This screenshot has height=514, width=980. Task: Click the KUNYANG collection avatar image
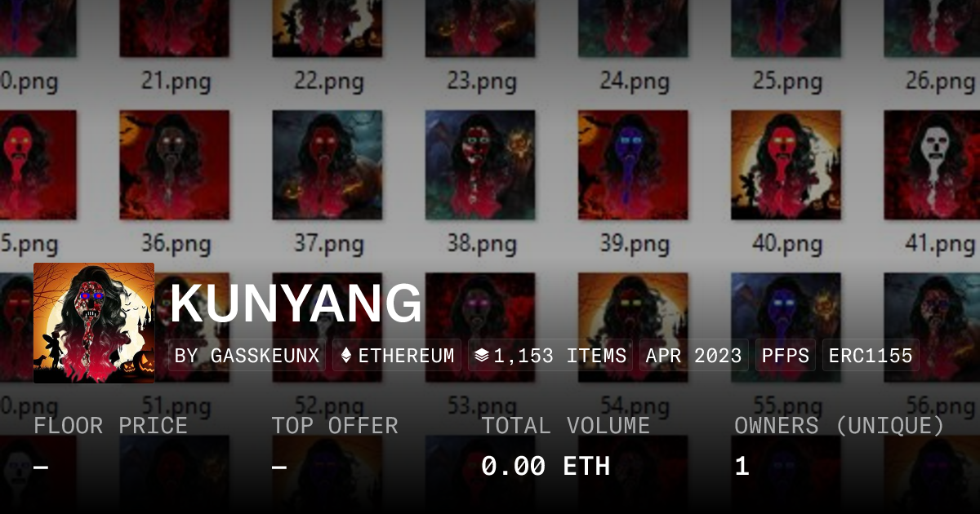[x=94, y=323]
